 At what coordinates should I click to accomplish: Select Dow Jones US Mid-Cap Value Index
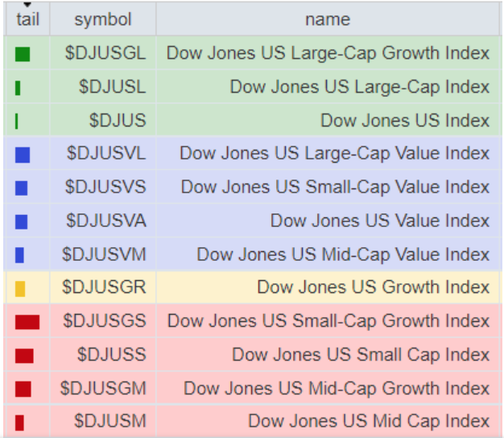coord(343,254)
